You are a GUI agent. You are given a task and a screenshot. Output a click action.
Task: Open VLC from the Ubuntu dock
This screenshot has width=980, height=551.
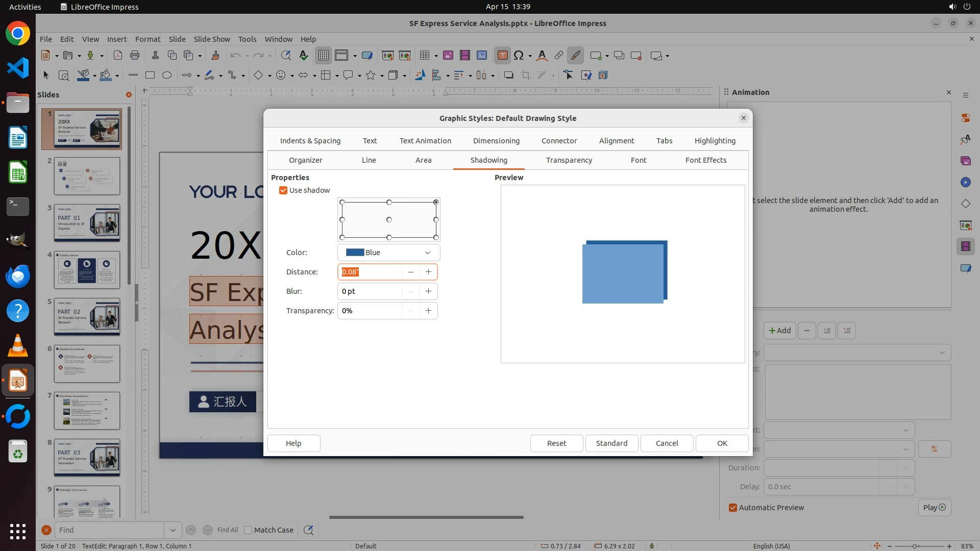click(18, 346)
